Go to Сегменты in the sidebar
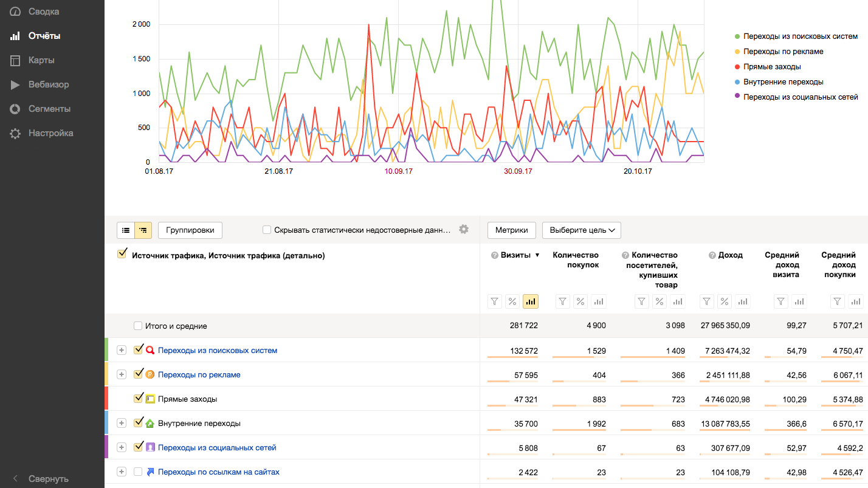Image resolution: width=868 pixels, height=488 pixels. tap(49, 109)
